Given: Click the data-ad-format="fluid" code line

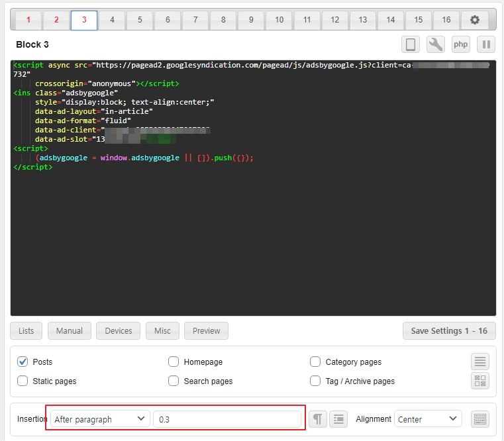Looking at the screenshot, I should pyautogui.click(x=83, y=121).
